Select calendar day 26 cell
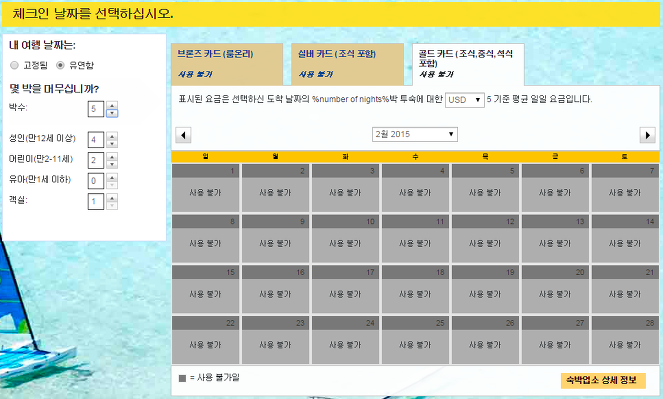 [x=485, y=340]
